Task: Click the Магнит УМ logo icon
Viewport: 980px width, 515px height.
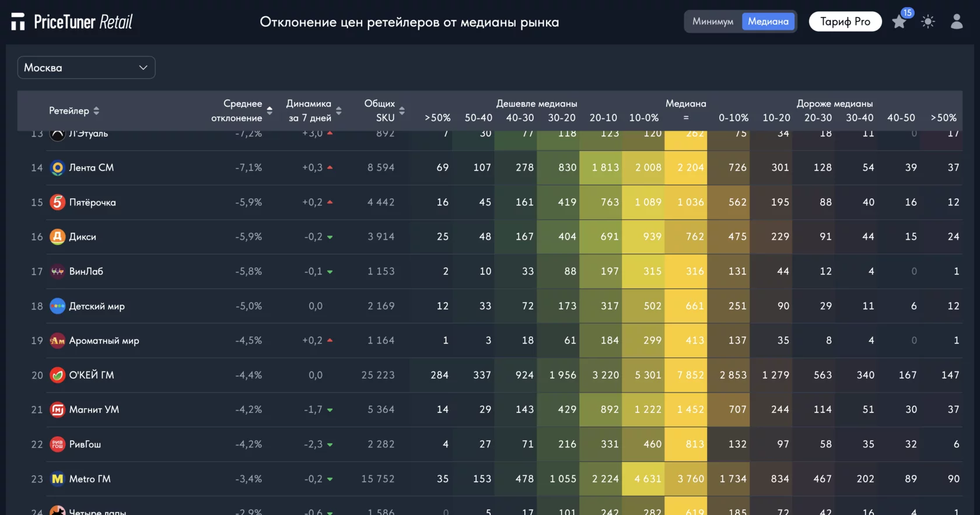Action: point(57,409)
